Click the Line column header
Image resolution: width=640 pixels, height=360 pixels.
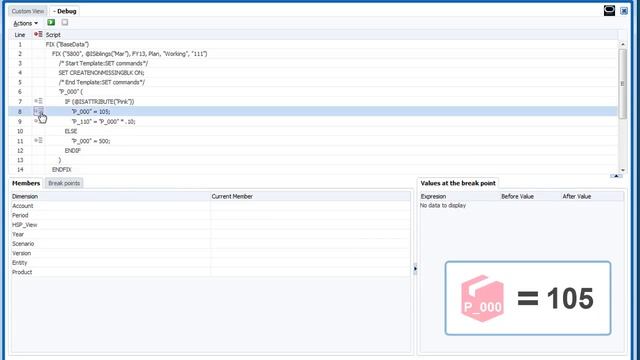pyautogui.click(x=20, y=35)
